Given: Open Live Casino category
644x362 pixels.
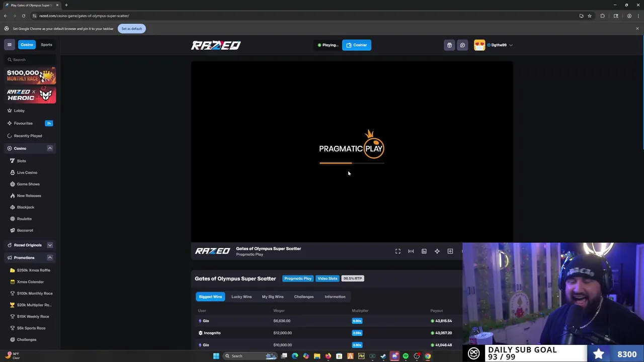Looking at the screenshot, I should click(x=27, y=172).
